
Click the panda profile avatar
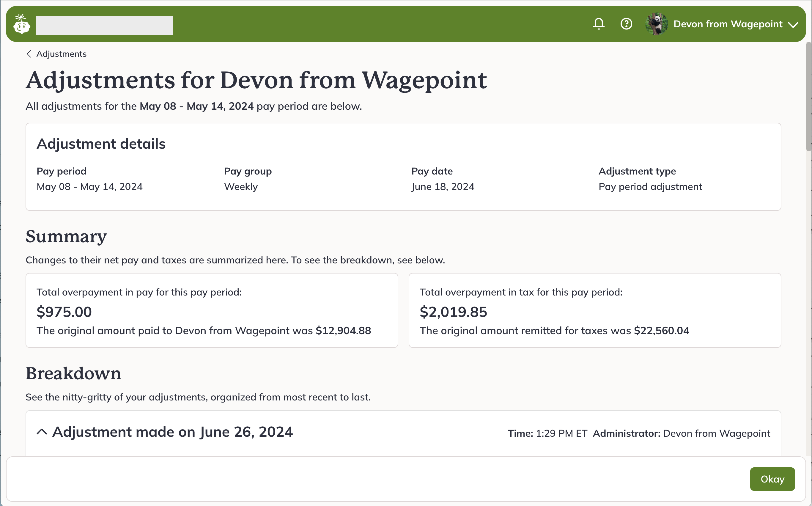pos(657,24)
